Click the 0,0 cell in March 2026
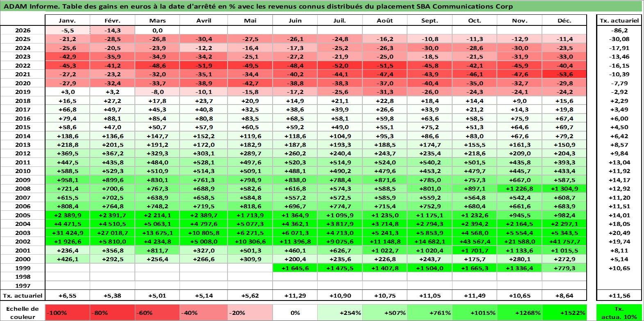This screenshot has height=321, width=644. click(157, 30)
